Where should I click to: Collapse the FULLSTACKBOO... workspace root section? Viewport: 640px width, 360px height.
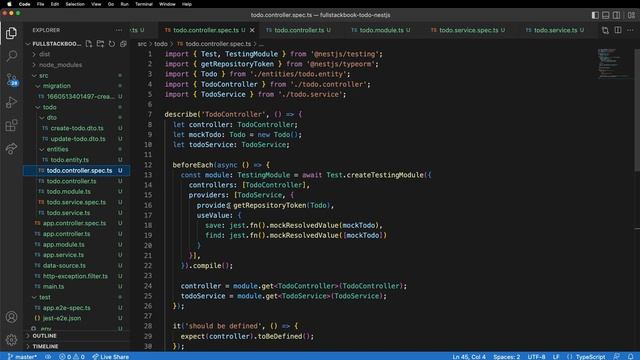coord(53,44)
